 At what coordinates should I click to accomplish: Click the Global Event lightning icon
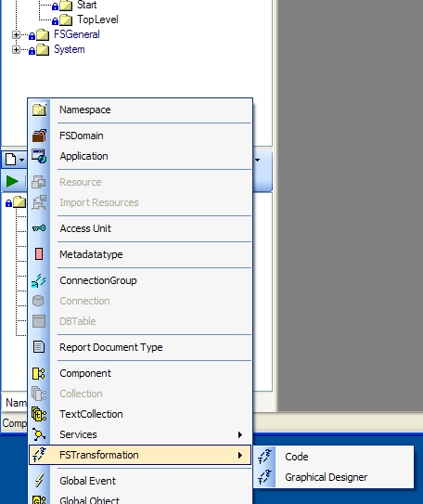pos(39,481)
